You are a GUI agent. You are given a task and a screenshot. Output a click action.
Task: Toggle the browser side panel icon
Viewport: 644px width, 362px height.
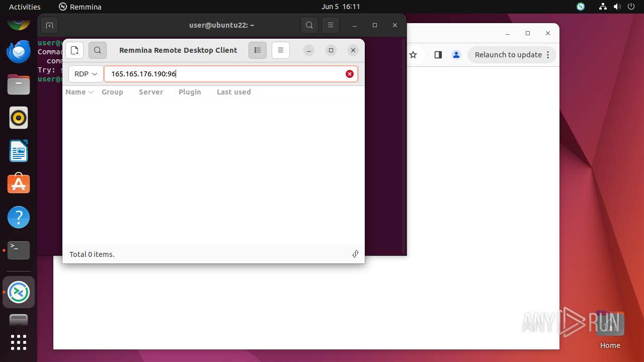(x=438, y=55)
